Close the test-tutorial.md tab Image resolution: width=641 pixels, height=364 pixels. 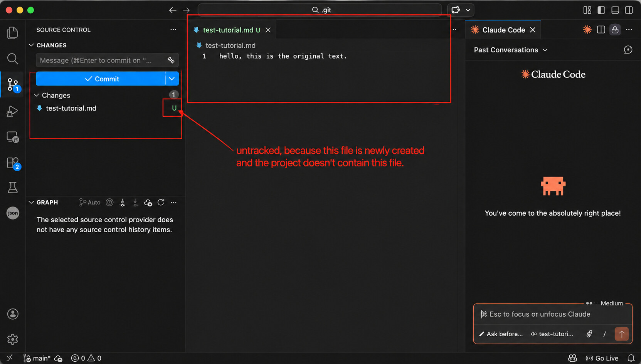(x=268, y=30)
